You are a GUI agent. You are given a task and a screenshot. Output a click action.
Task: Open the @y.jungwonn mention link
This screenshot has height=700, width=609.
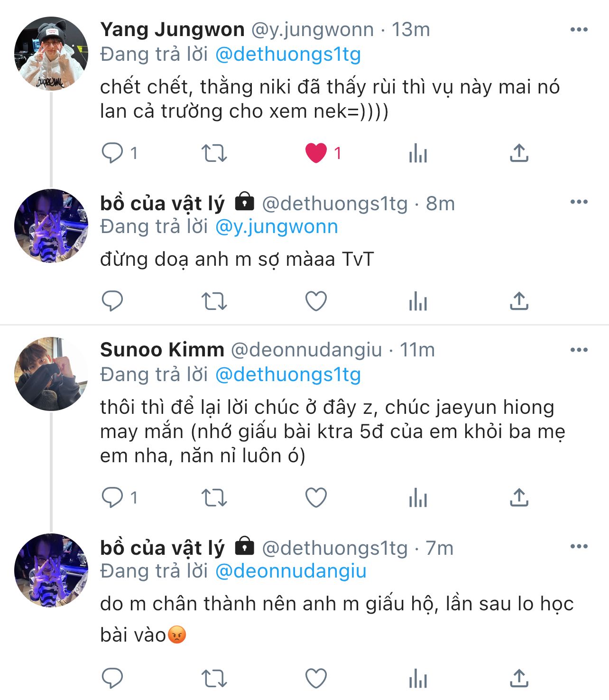(x=277, y=227)
